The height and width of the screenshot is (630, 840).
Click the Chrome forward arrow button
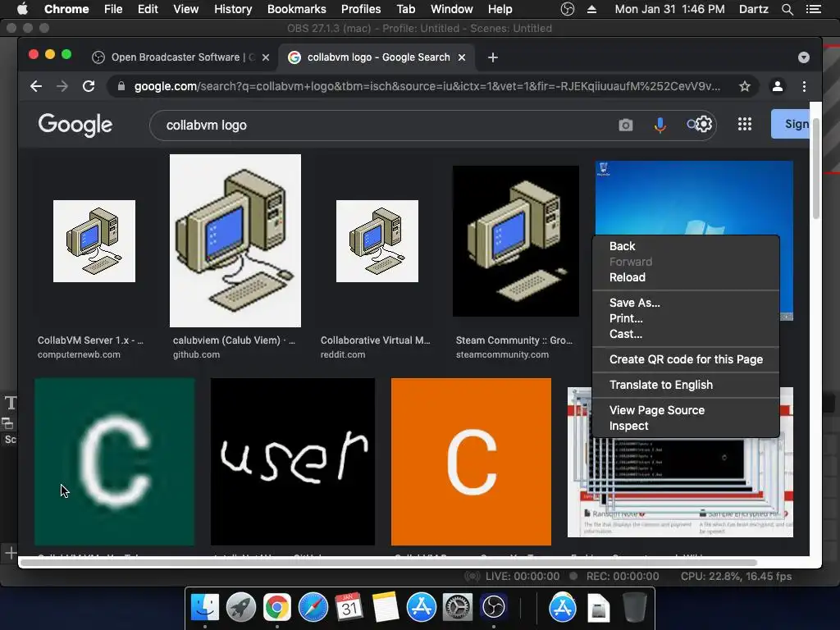[x=62, y=86]
